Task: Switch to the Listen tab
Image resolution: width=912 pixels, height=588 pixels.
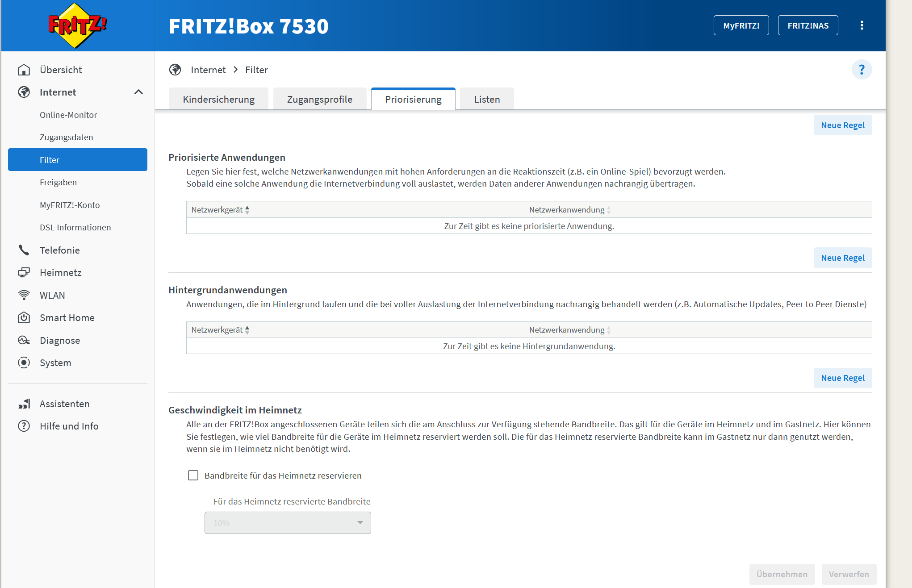Action: pos(487,99)
